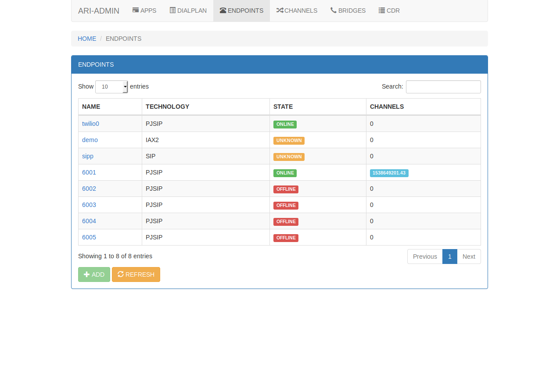560x392 pixels.
Task: Click the refresh arrows icon
Action: [121, 274]
